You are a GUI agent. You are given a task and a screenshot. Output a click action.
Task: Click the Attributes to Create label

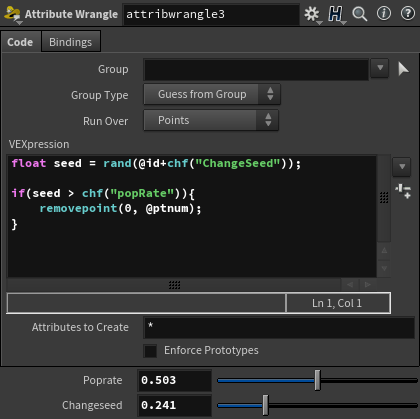[80, 327]
